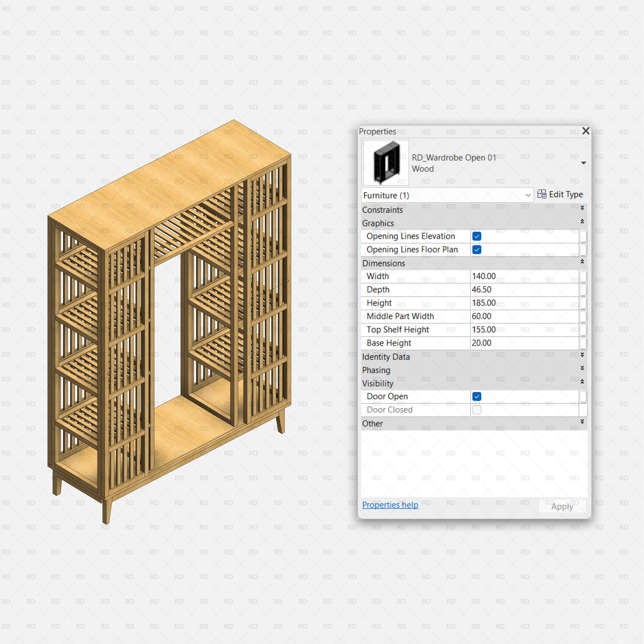Collapse the Visibility section
This screenshot has width=644, height=644.
click(583, 381)
